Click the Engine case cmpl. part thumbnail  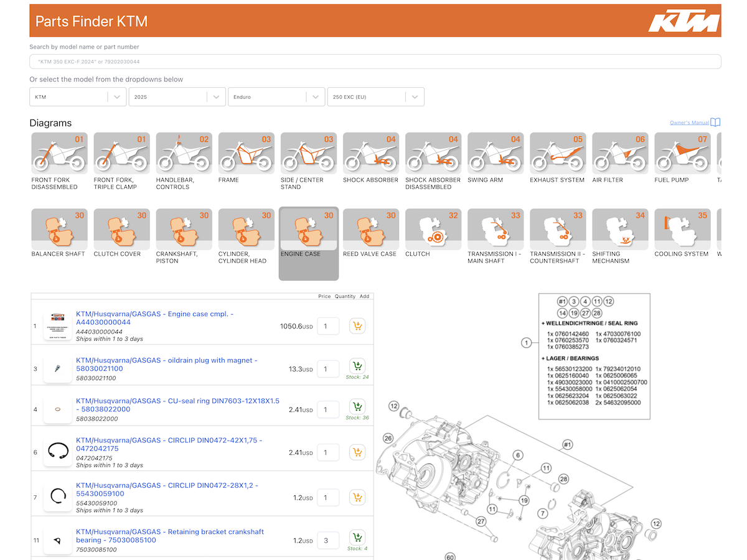click(x=57, y=326)
